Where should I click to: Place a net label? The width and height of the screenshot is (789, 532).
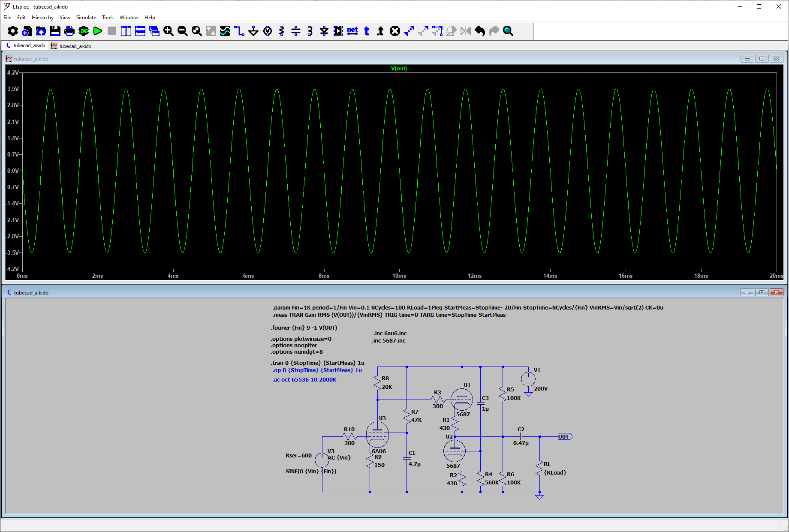pyautogui.click(x=352, y=31)
